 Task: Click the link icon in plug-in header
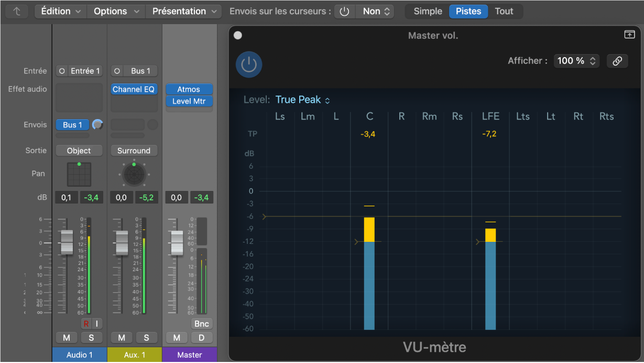(x=617, y=61)
